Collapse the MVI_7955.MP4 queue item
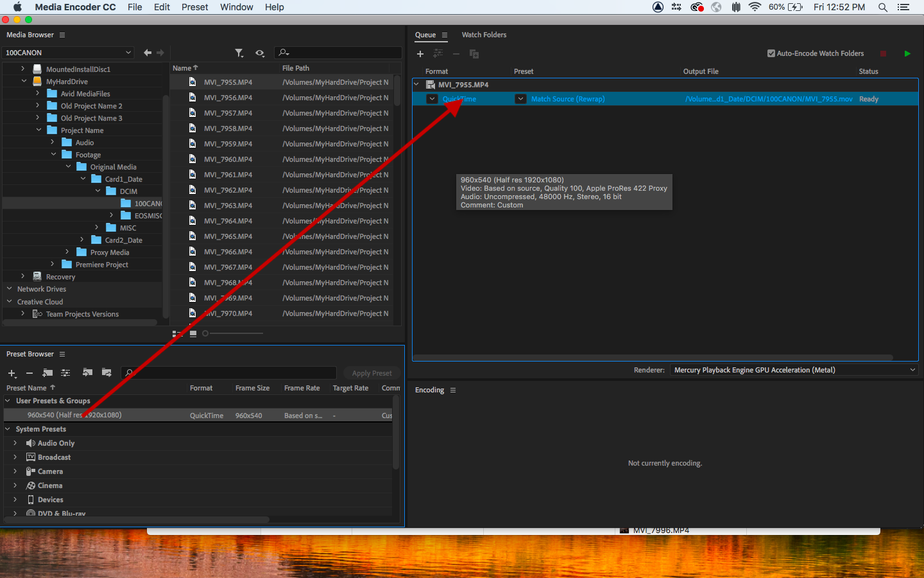This screenshot has width=924, height=578. (416, 84)
